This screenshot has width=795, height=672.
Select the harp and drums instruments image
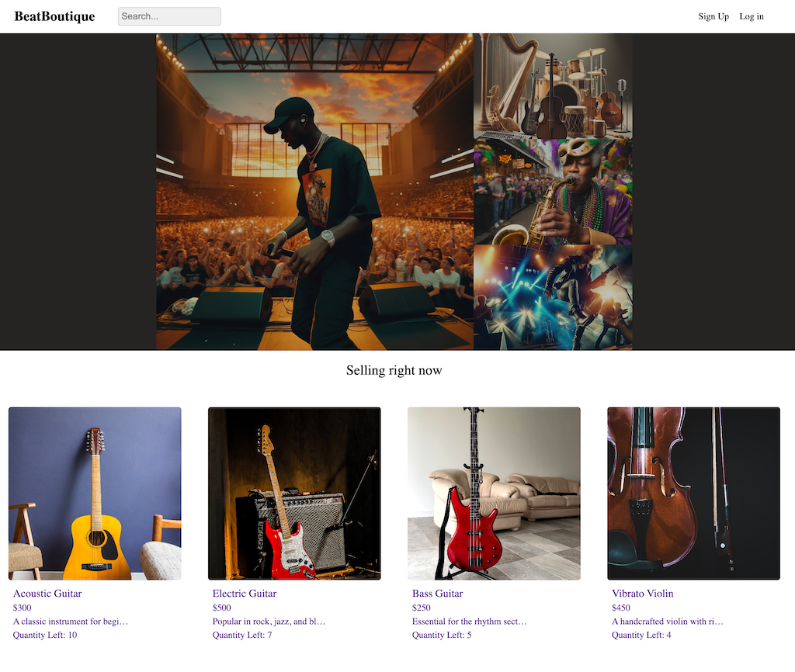553,87
